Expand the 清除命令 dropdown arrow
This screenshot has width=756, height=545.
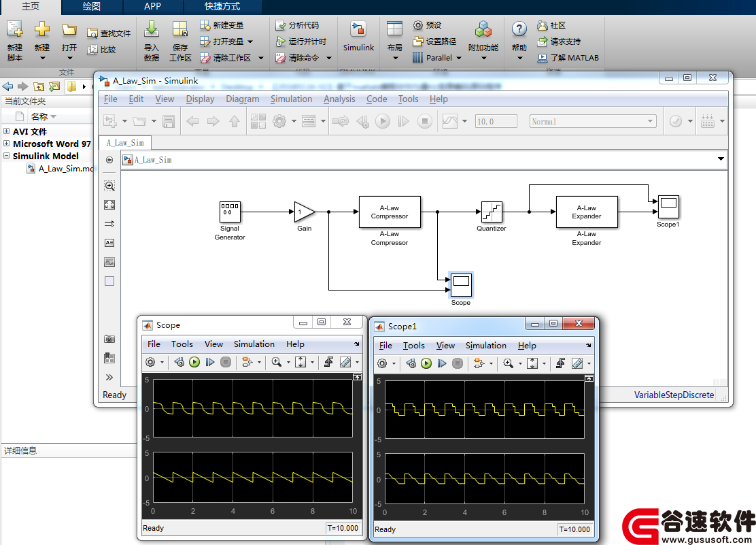[329, 58]
